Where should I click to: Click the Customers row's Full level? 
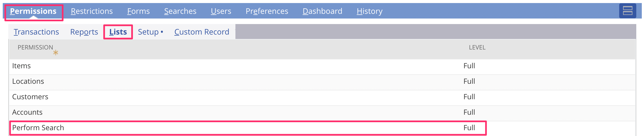(x=469, y=97)
